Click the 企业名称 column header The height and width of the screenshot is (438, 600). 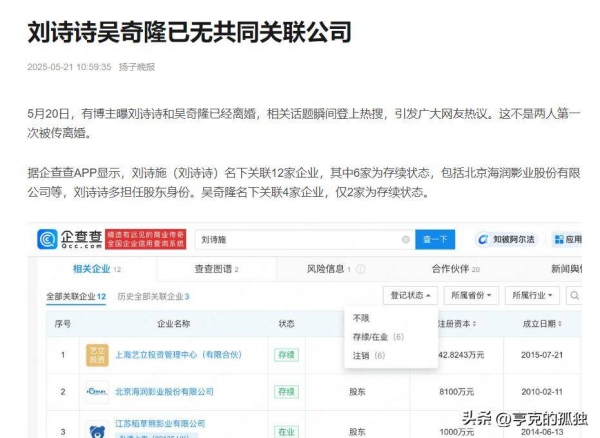[174, 324]
